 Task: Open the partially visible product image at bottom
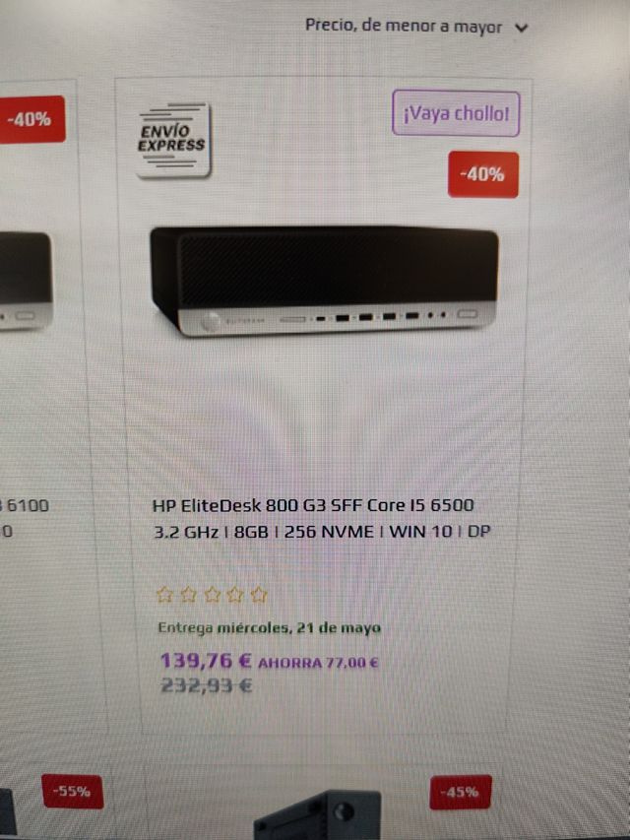coord(317,814)
